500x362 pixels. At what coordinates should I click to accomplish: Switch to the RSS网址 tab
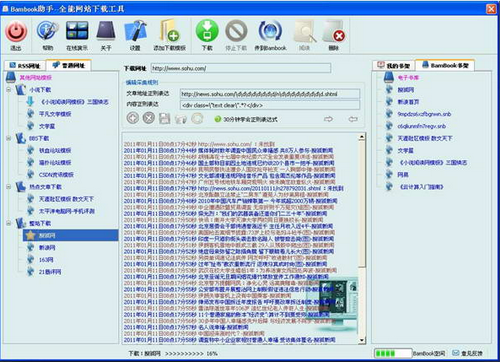click(25, 65)
